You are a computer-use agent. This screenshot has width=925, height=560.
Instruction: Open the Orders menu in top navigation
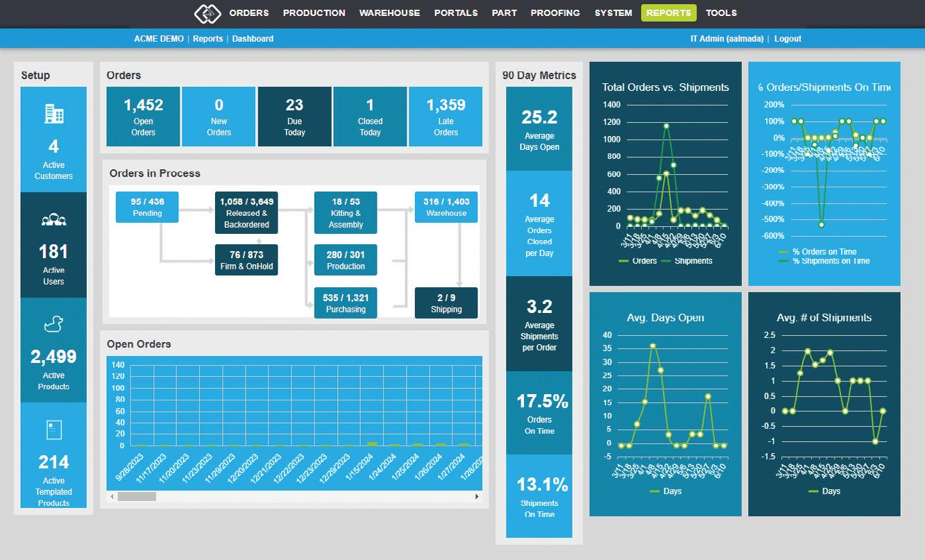pos(249,12)
